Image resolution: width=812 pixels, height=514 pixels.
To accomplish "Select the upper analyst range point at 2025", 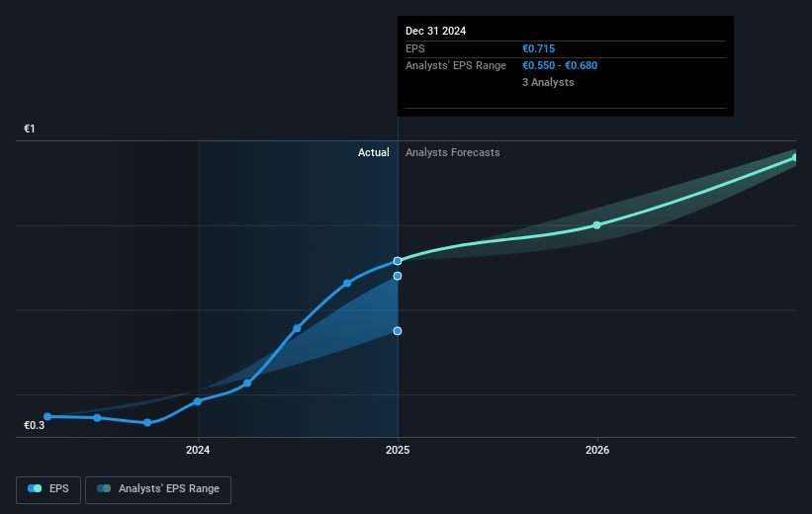I will click(x=398, y=276).
